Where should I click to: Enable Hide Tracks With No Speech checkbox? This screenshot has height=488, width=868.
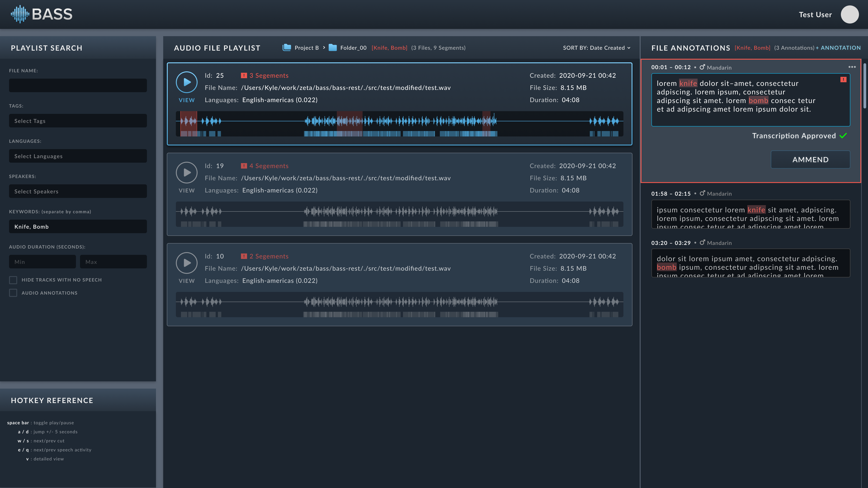(x=13, y=280)
